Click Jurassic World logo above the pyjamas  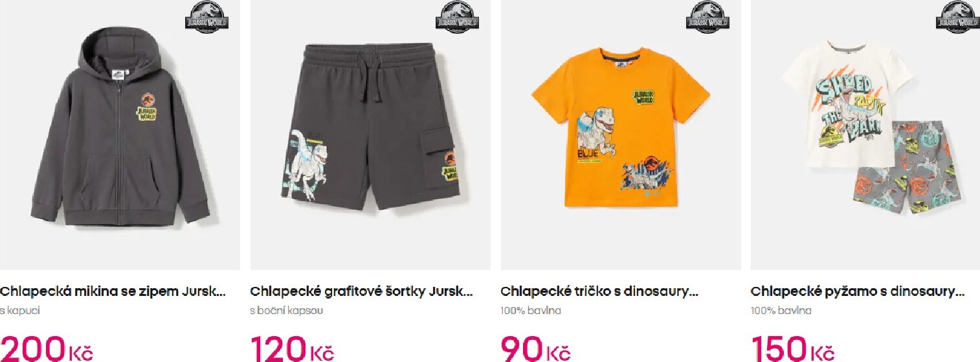958,17
